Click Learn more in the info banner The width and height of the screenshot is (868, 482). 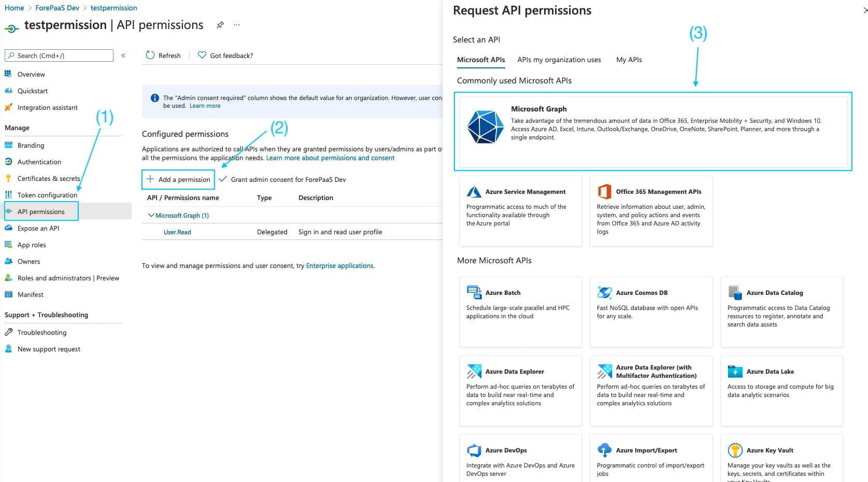coord(205,106)
